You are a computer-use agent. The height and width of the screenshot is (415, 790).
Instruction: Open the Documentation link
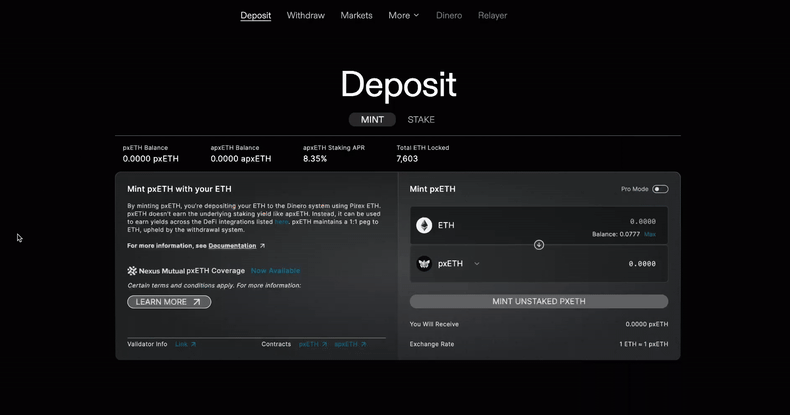coord(232,246)
